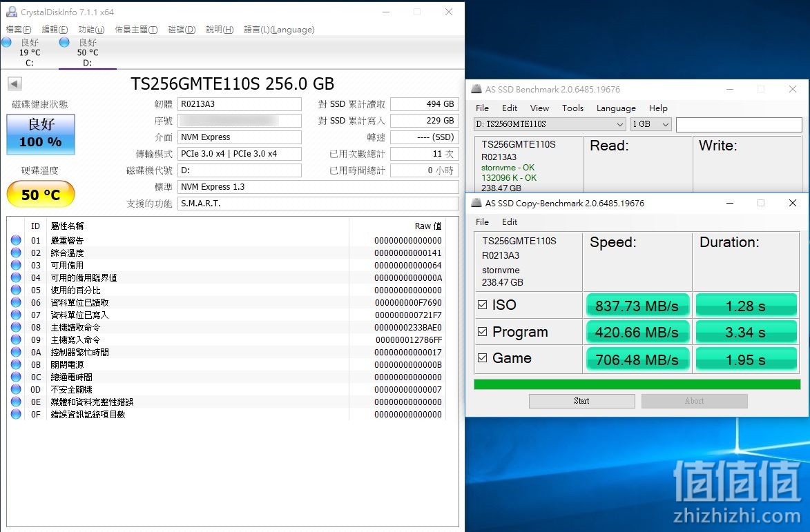Click the Game speed result 706.48 MB/s
810x532 pixels.
[x=637, y=359]
